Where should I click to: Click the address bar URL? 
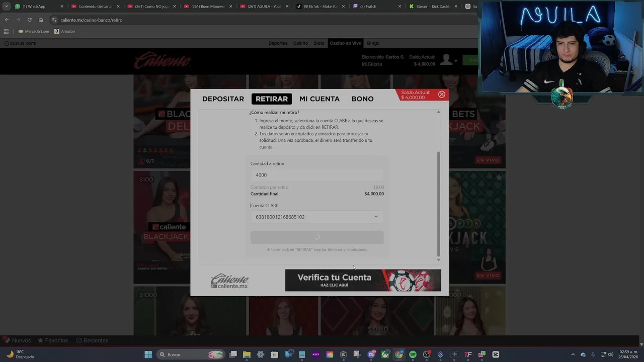click(91, 20)
